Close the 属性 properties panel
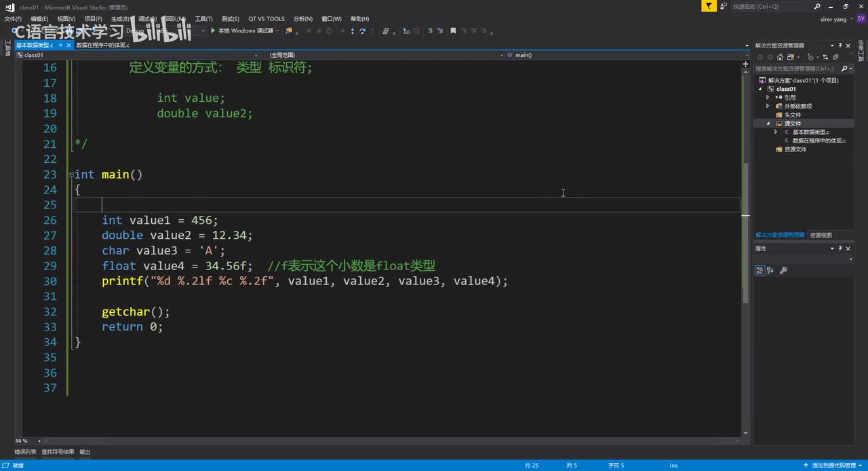Screen dimensions: 868x471 pos(849,248)
